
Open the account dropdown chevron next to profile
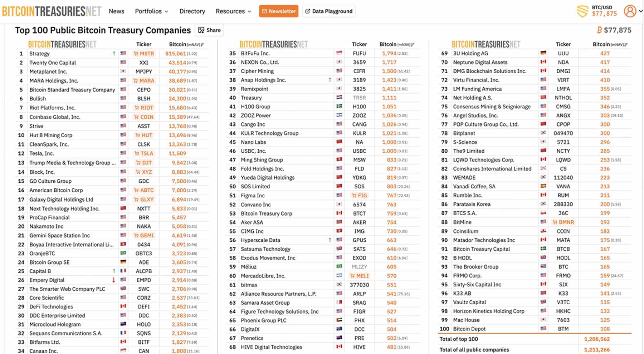click(x=640, y=11)
